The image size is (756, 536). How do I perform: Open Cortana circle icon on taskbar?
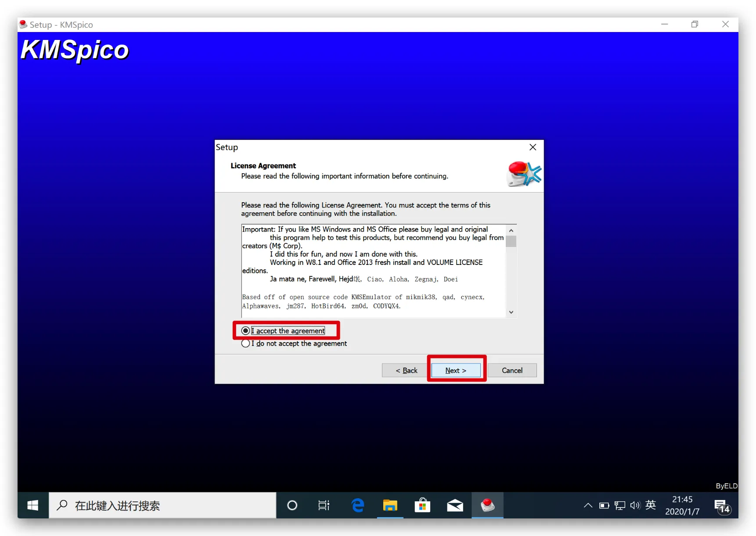pos(292,505)
